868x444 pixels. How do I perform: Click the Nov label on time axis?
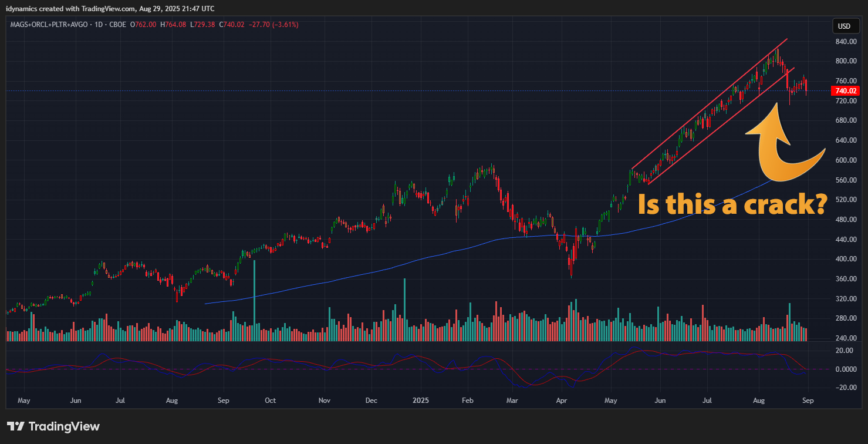pyautogui.click(x=325, y=401)
